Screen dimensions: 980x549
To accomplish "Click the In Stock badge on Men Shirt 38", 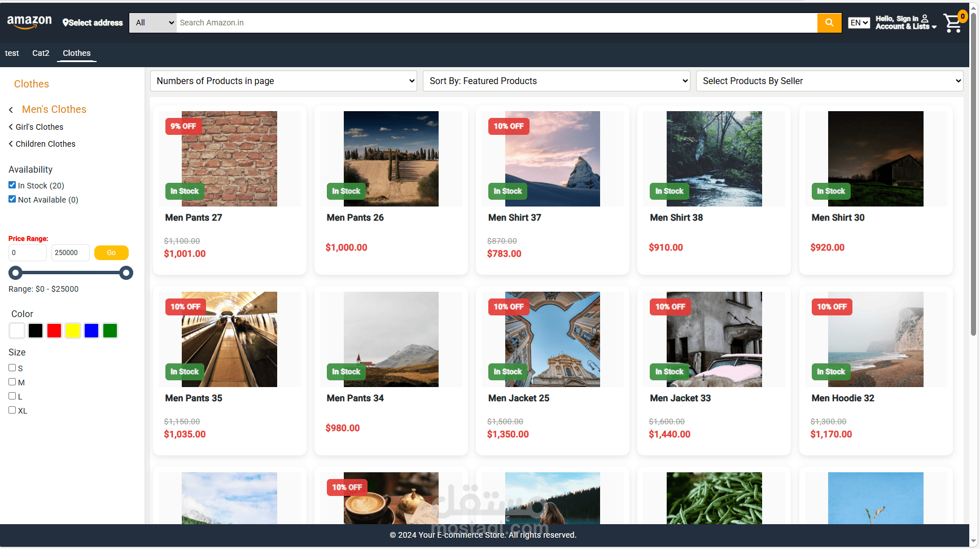I will point(670,191).
